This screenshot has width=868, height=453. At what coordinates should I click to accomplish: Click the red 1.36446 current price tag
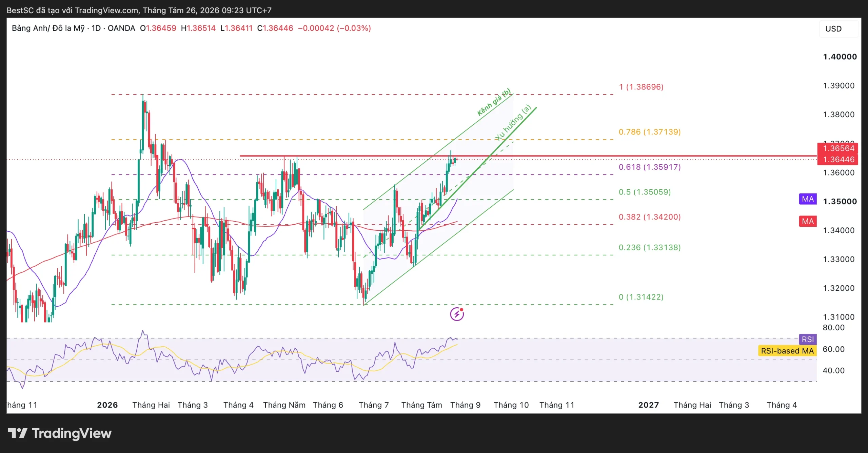coord(837,160)
